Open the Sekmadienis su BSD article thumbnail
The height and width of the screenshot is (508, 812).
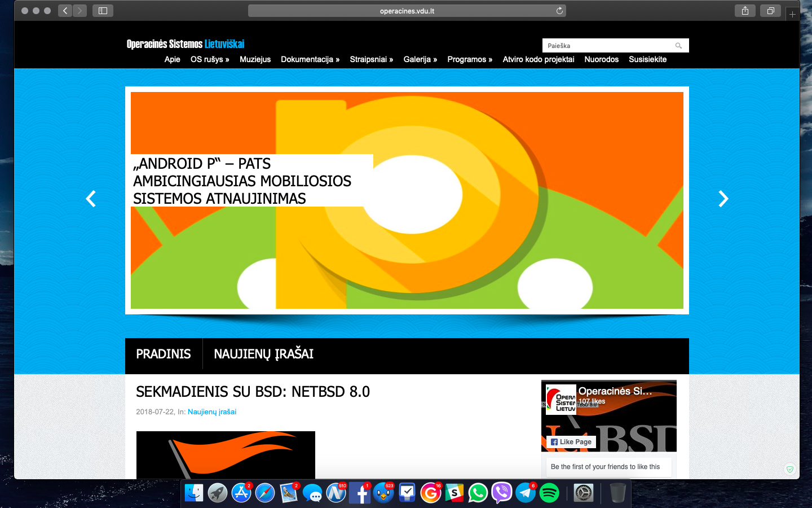click(x=226, y=455)
